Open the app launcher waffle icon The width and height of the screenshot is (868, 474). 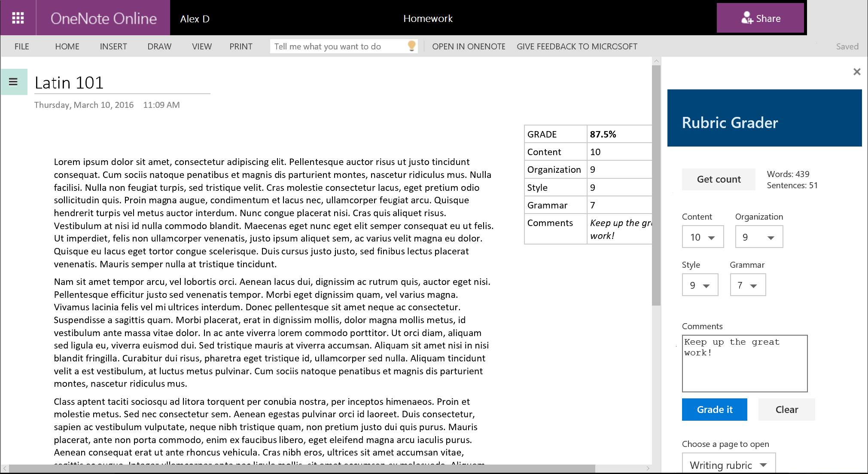[18, 18]
